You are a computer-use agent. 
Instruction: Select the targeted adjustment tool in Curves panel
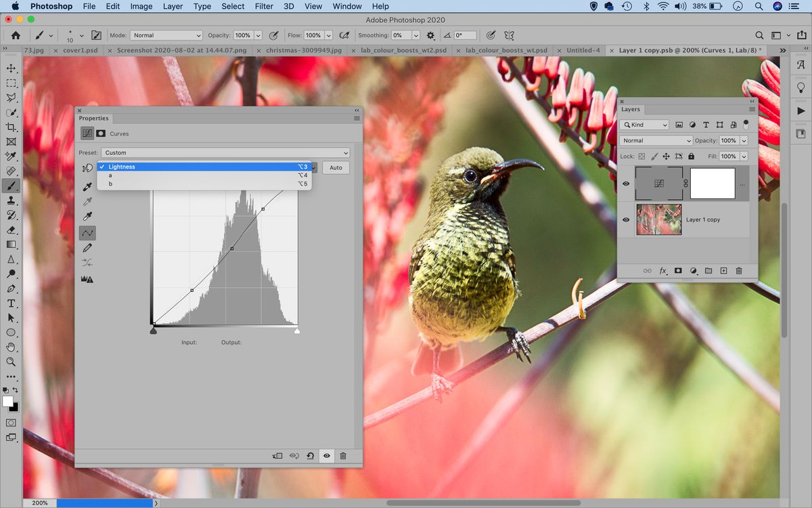(87, 167)
